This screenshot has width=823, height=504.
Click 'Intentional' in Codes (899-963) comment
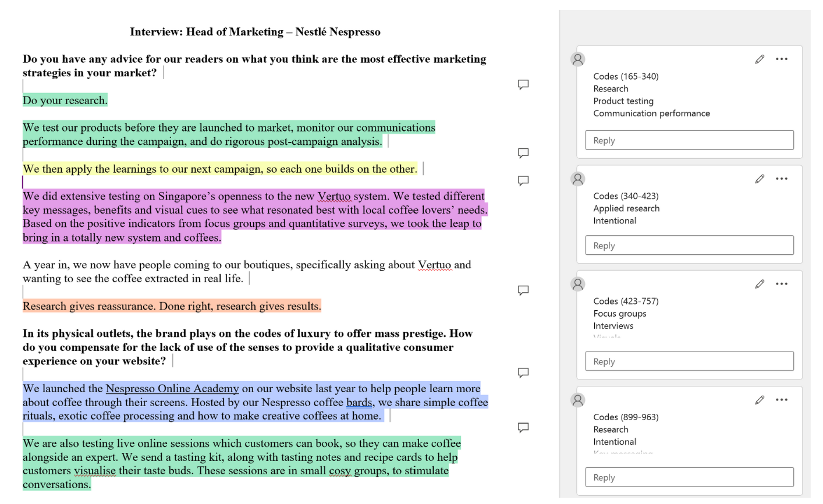point(615,442)
